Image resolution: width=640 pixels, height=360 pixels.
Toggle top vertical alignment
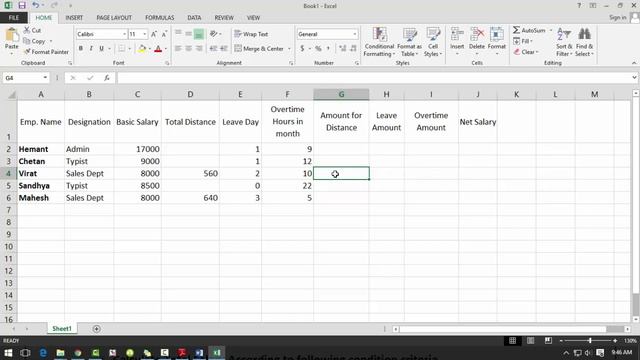point(178,34)
